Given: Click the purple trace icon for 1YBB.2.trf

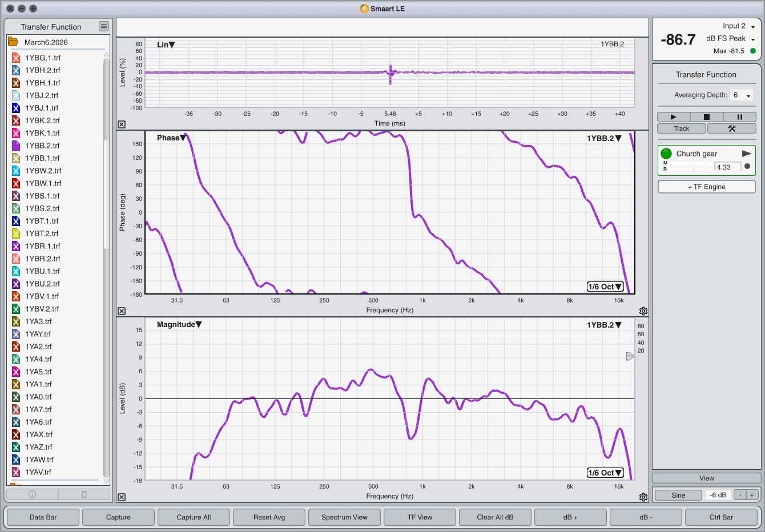Looking at the screenshot, I should tap(16, 146).
